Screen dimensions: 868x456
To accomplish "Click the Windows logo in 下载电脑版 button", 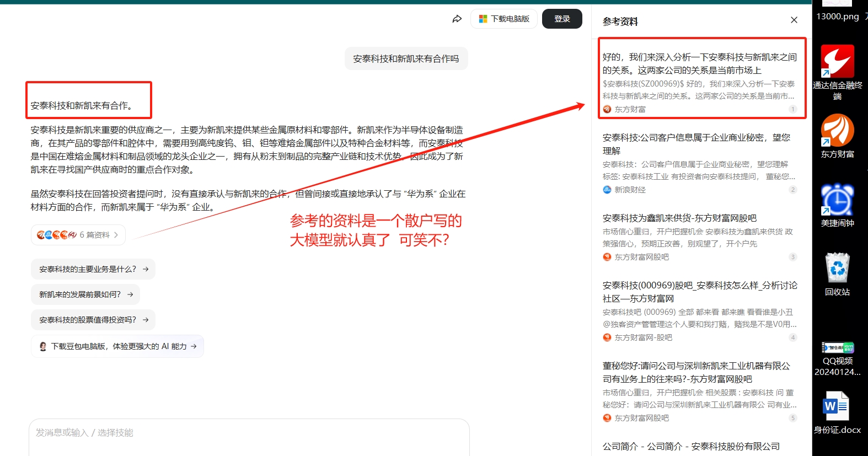I will [483, 19].
